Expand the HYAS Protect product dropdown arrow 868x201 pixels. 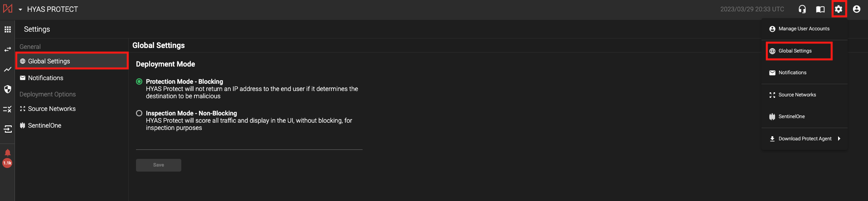click(x=20, y=10)
